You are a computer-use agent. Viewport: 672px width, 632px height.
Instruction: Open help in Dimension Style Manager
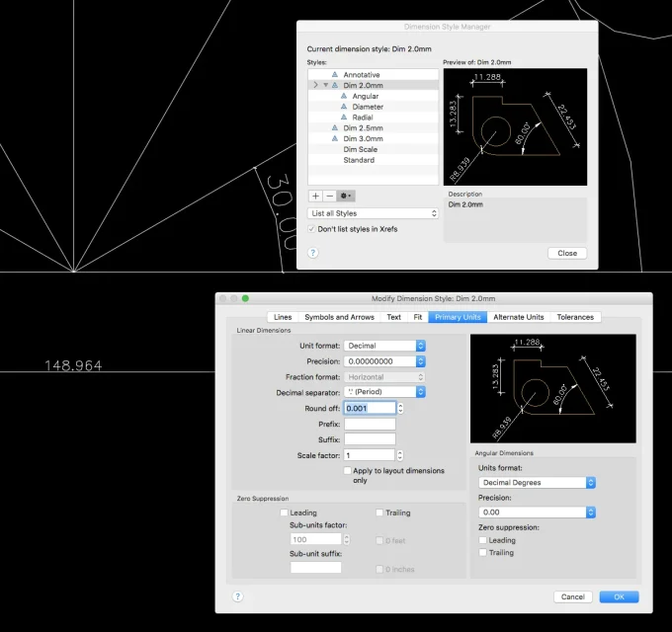coord(313,253)
